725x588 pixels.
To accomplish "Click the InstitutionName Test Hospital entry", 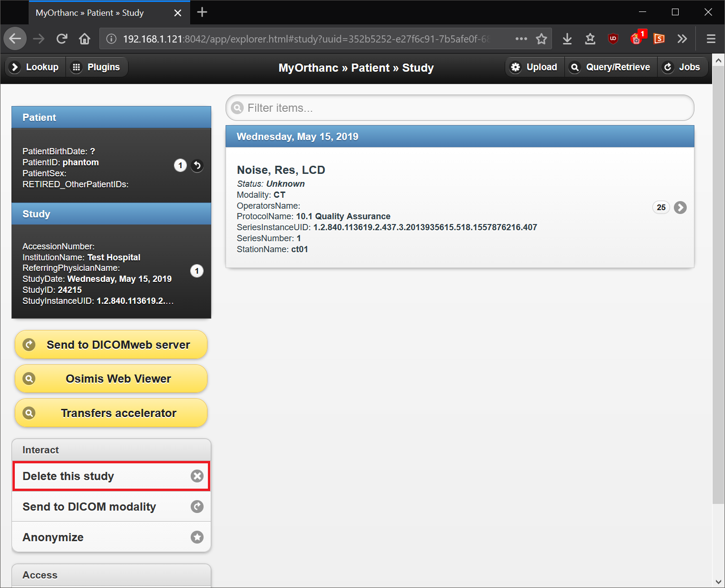I will pos(81,257).
